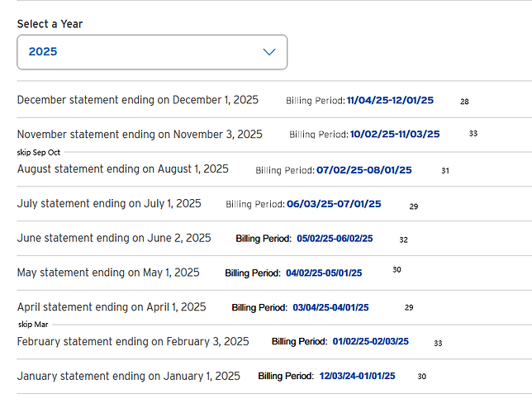Image resolution: width=532 pixels, height=413 pixels.
Task: Click billing period 11/04/25-12/01/25
Action: 390,101
